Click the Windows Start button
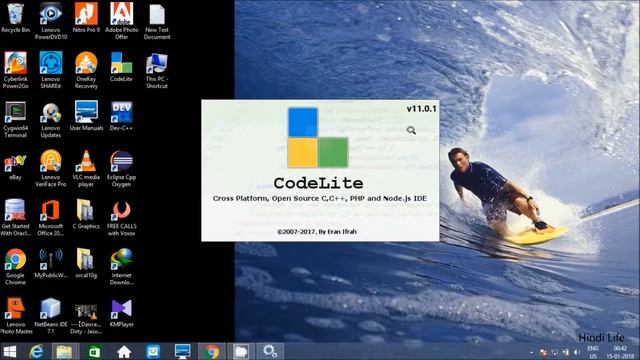 [9, 351]
